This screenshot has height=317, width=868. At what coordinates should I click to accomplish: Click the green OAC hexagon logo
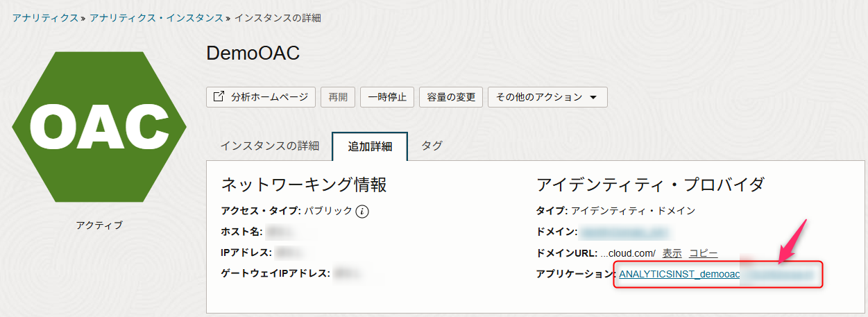(99, 126)
